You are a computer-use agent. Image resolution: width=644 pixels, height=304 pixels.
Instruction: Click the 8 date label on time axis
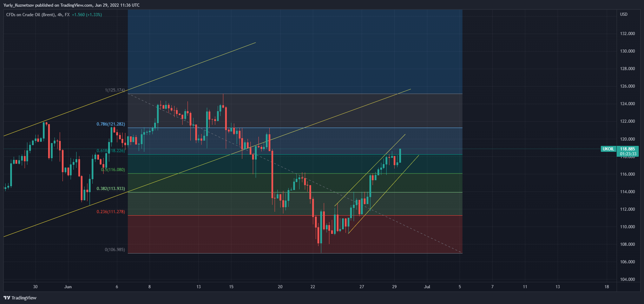[x=150, y=287]
